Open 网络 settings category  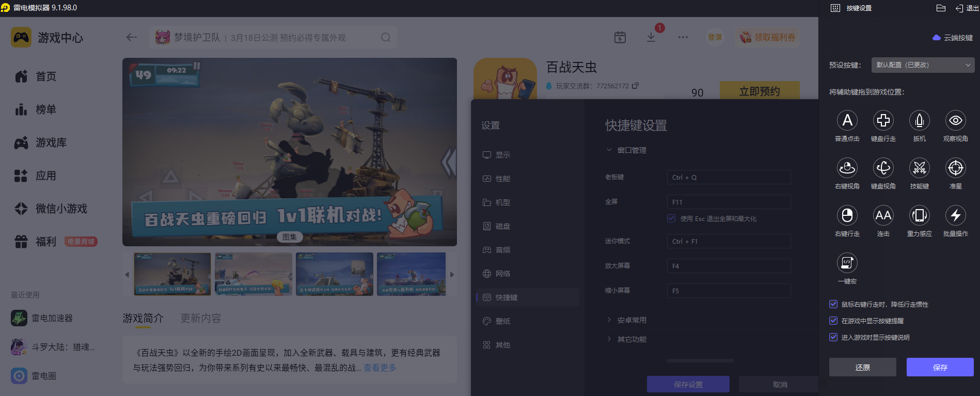[527, 274]
